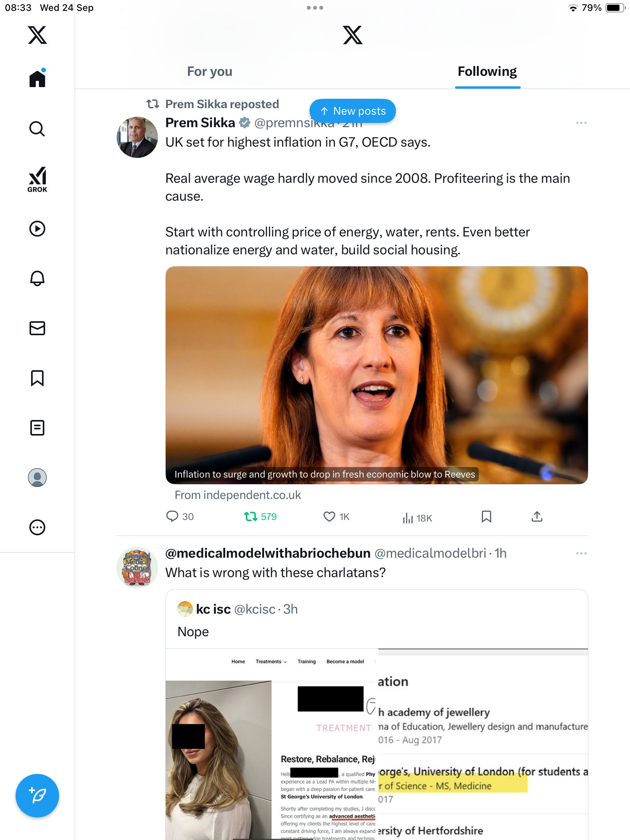Select the Following tab
This screenshot has height=840, width=630.
[x=487, y=72]
